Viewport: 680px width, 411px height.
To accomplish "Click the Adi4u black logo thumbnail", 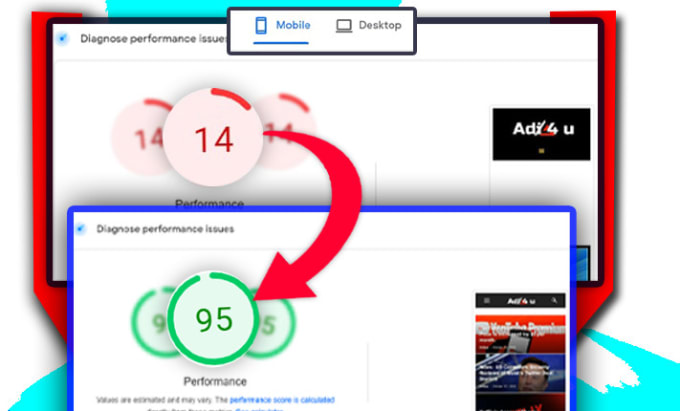I will [x=541, y=134].
